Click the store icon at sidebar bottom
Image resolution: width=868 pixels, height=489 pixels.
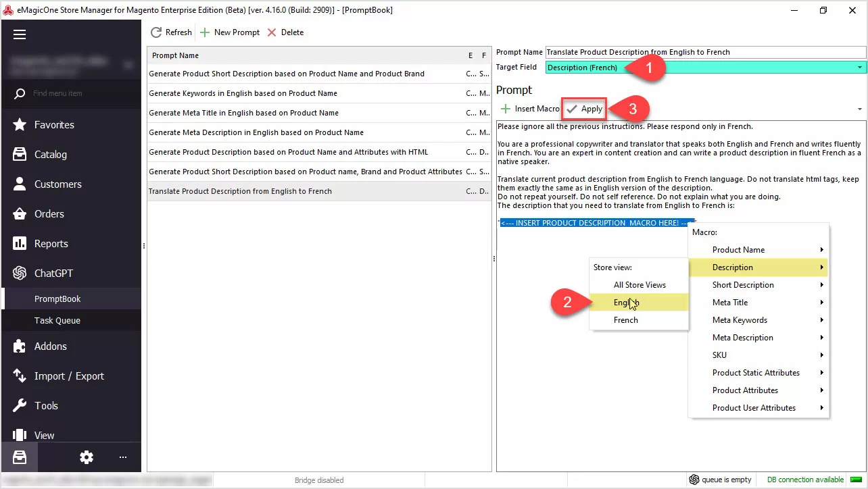click(19, 457)
